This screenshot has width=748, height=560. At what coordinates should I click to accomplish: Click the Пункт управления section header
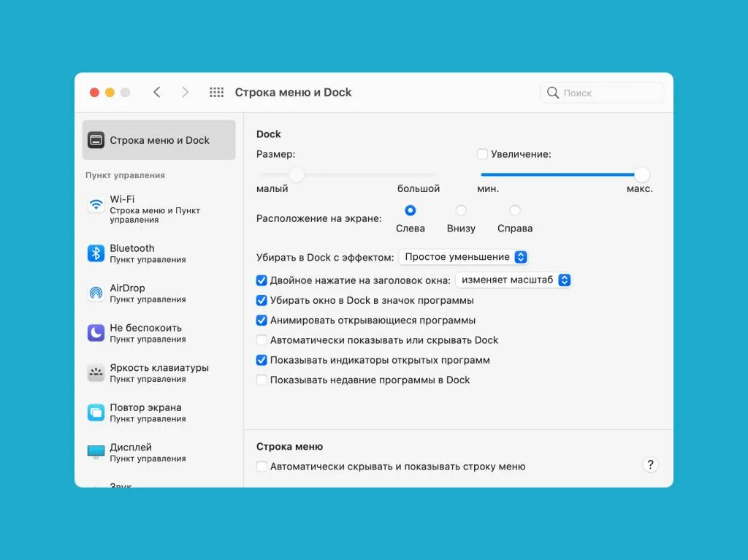[x=125, y=175]
